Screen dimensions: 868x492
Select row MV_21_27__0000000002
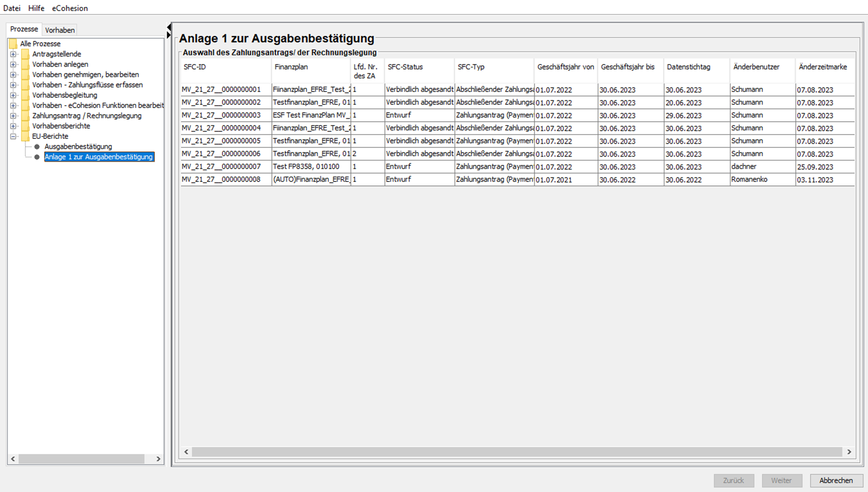click(517, 102)
